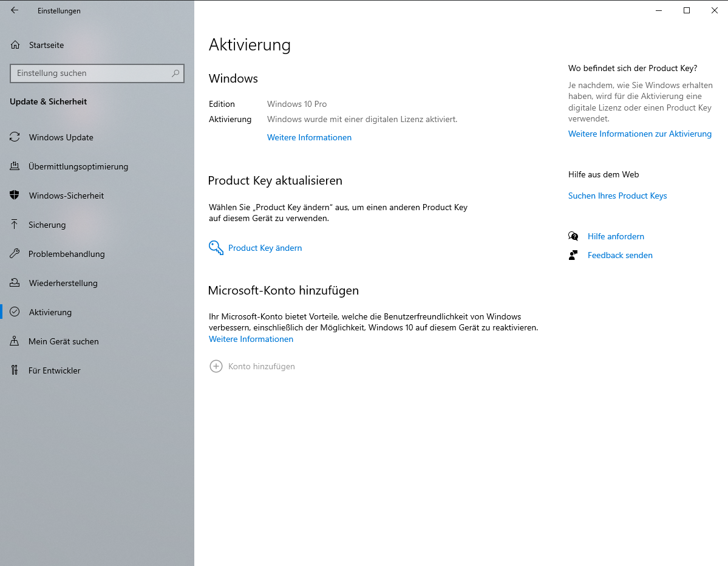Click the back arrow at top left

14,10
